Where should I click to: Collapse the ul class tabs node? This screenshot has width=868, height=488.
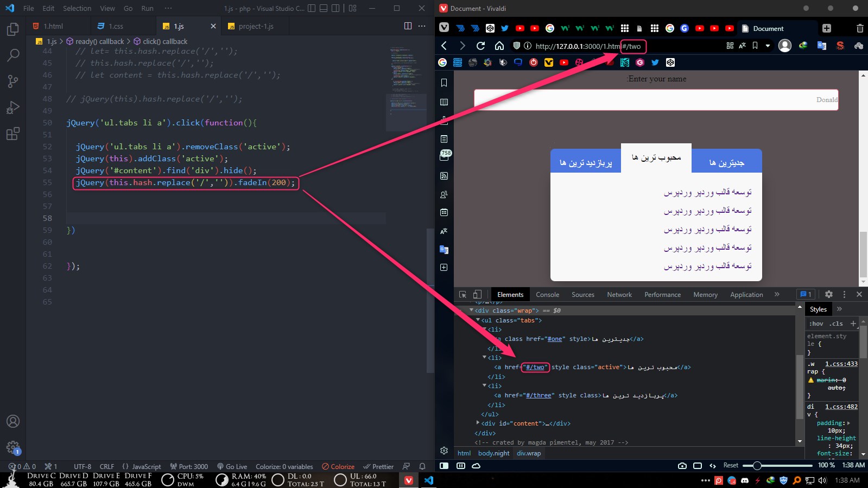tap(478, 320)
